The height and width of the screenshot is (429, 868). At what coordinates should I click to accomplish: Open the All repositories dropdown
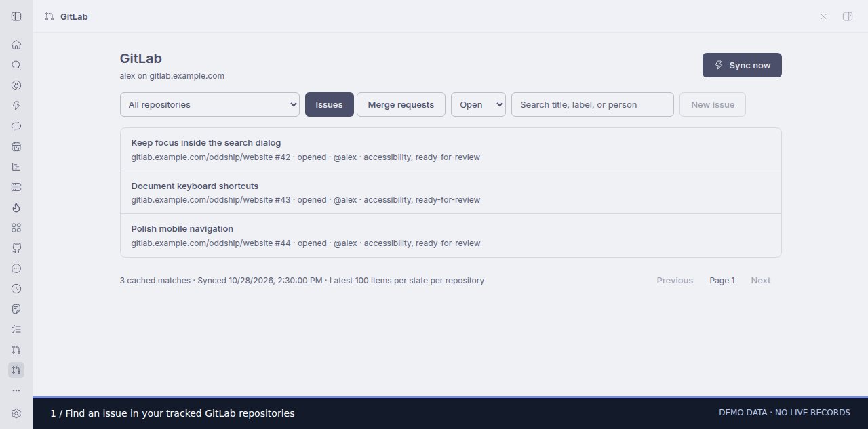coord(210,104)
